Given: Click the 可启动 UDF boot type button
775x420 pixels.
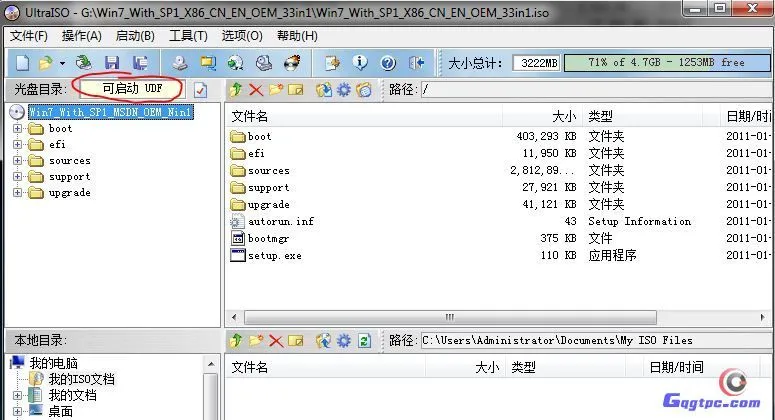Looking at the screenshot, I should point(132,89).
